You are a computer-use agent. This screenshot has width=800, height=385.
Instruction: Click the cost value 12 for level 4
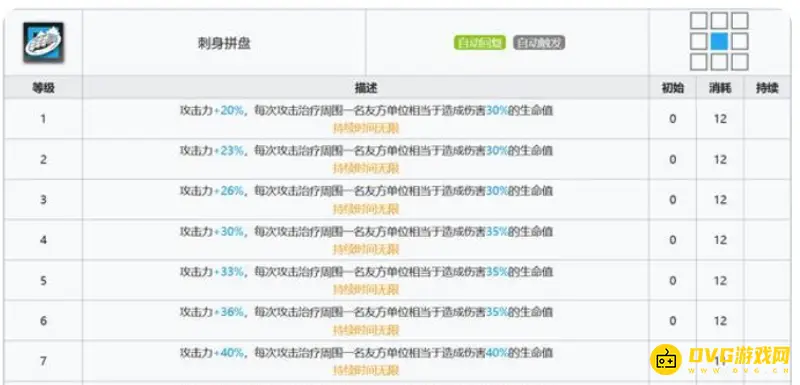pyautogui.click(x=720, y=240)
